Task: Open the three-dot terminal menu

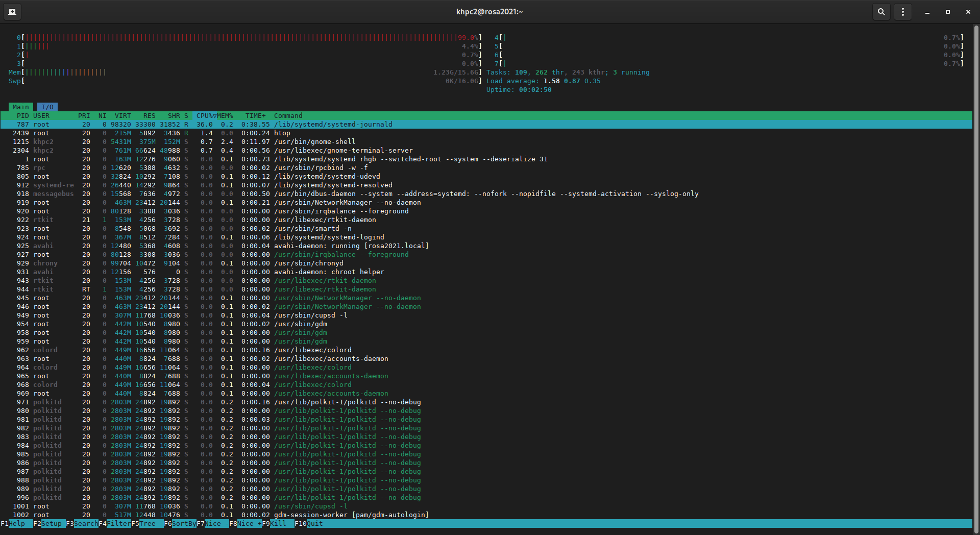Action: pyautogui.click(x=903, y=12)
